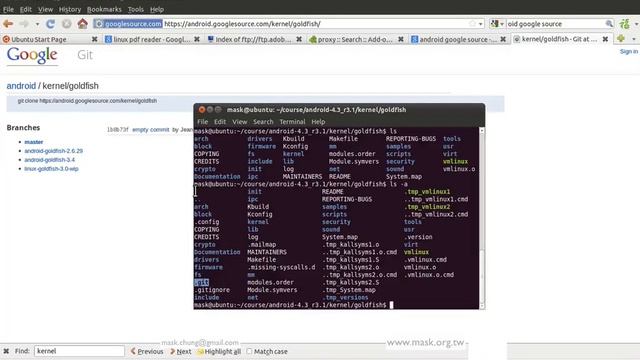Open Firefox Bookmarks menu
640x360 pixels.
104,9
